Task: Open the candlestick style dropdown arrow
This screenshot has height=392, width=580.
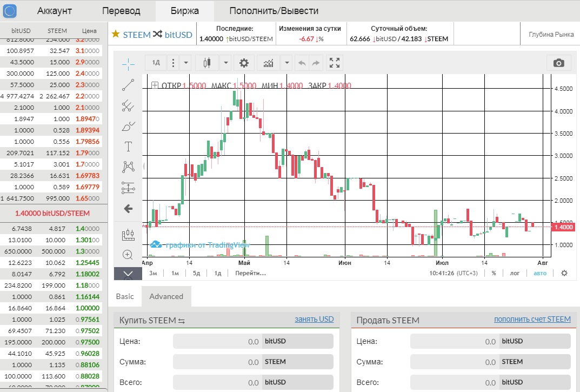Action: click(x=225, y=63)
